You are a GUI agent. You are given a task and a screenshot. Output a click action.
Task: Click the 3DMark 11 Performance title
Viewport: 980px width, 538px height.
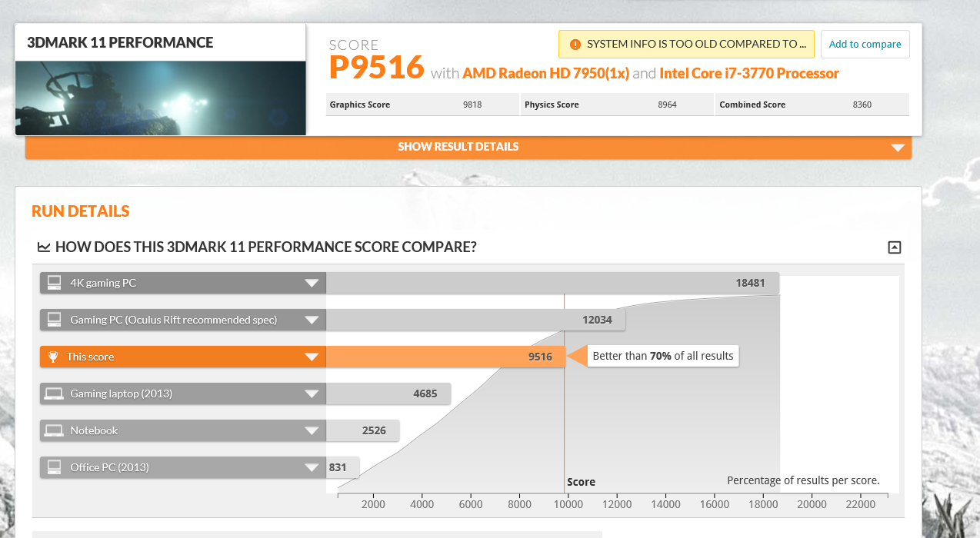tap(120, 42)
